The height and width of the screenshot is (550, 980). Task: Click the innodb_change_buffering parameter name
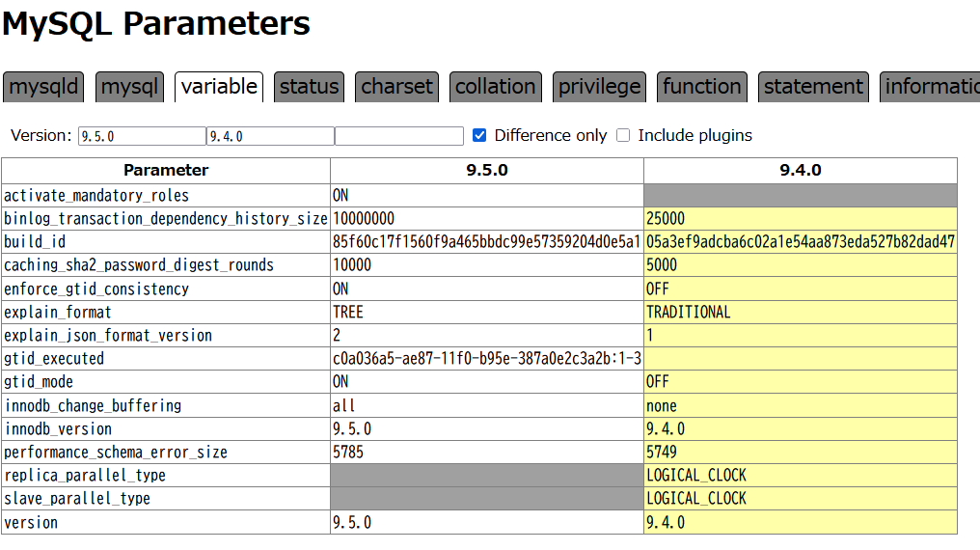(x=93, y=405)
